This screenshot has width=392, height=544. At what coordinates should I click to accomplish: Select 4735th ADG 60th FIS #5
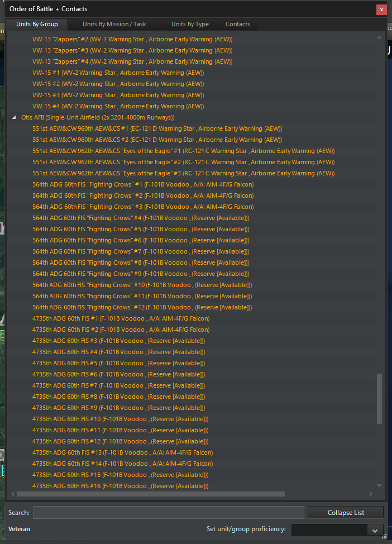click(x=119, y=363)
